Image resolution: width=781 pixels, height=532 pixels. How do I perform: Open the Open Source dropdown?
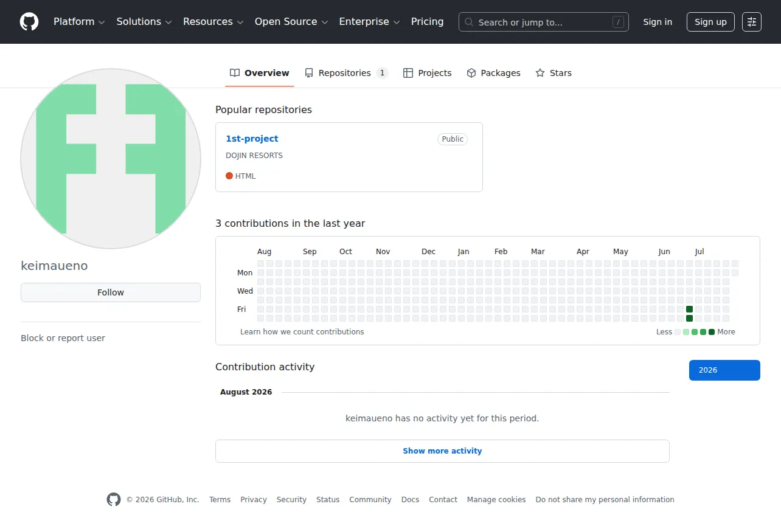[291, 22]
